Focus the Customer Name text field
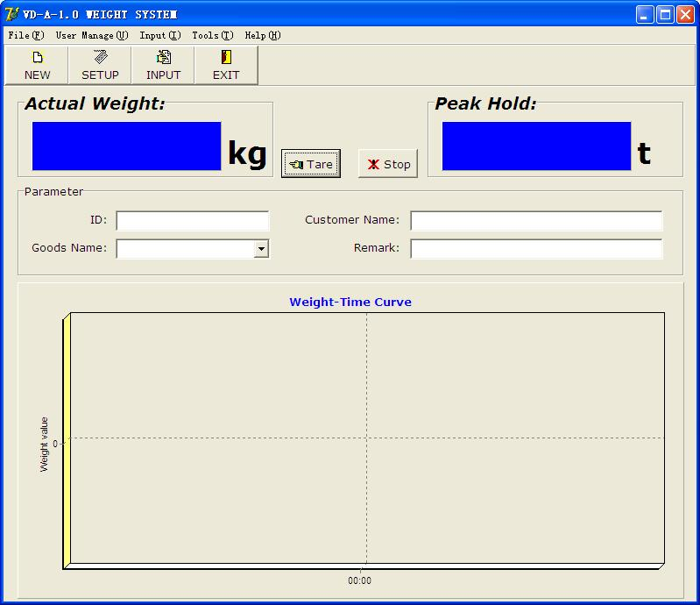 pyautogui.click(x=536, y=221)
